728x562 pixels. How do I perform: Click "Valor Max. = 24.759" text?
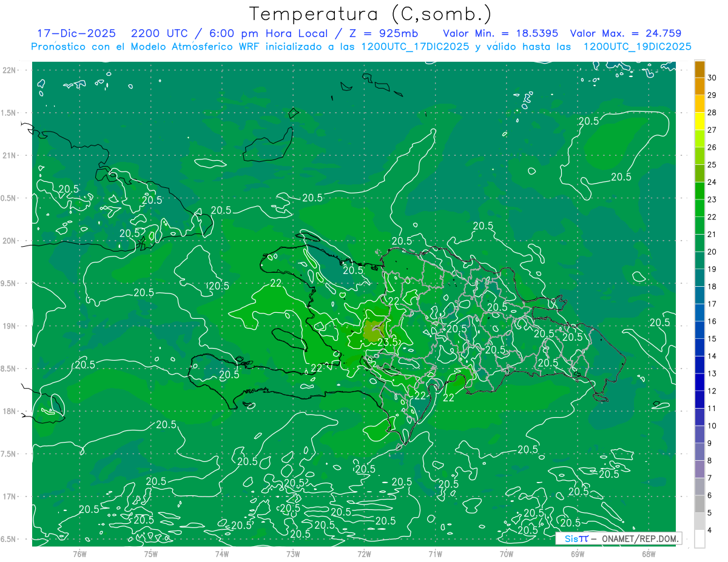tap(625, 33)
